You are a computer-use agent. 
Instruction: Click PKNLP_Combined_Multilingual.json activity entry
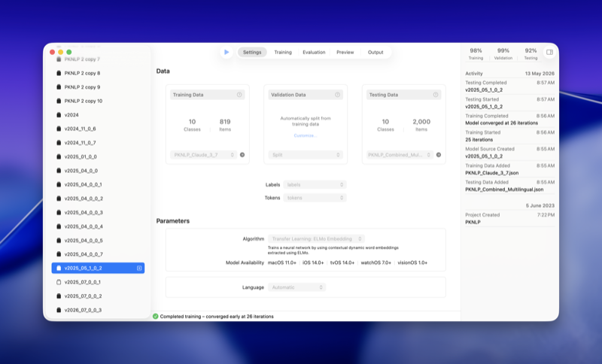(510, 186)
